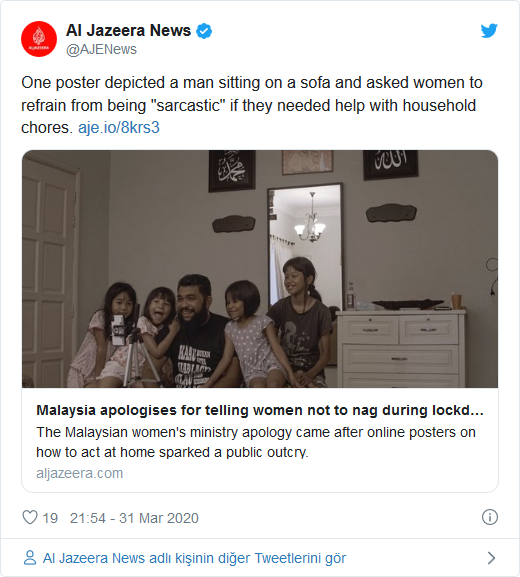Click the white dresser in the article photo
Viewport: 520px width, 577px height.
click(401, 349)
